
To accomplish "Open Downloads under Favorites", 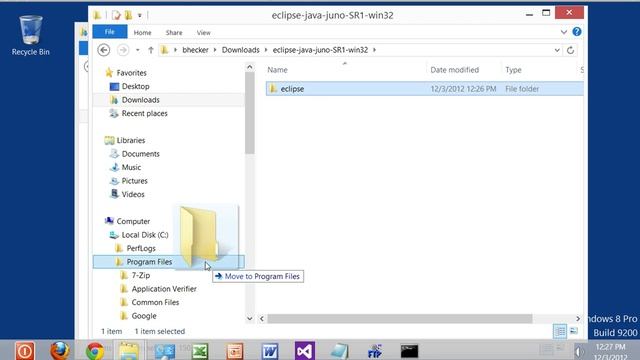I will click(x=140, y=100).
